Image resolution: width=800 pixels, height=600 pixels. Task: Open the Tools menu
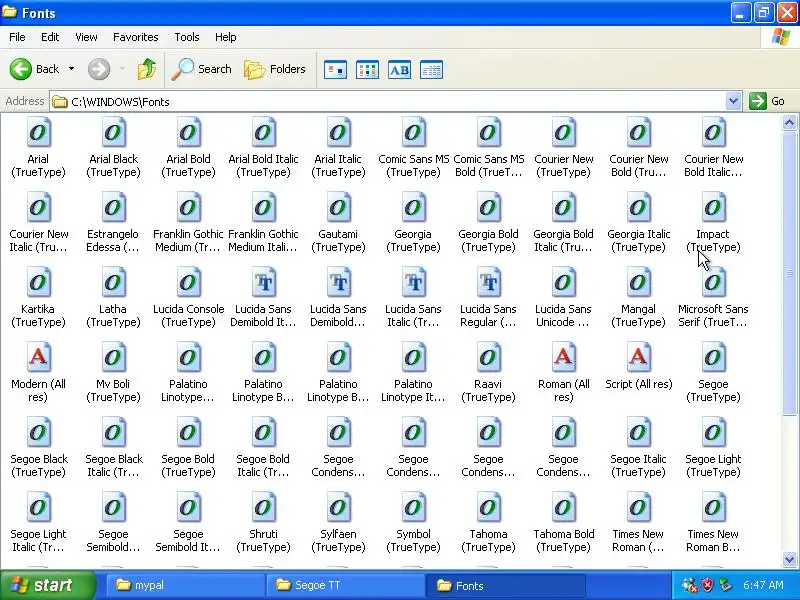pyautogui.click(x=187, y=37)
